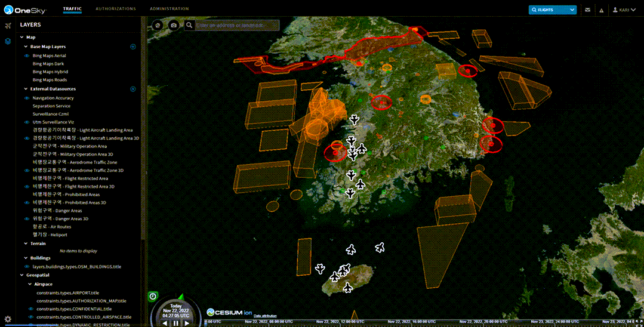The image size is (644, 327).
Task: Collapse the External Datasources section
Action: (26, 89)
